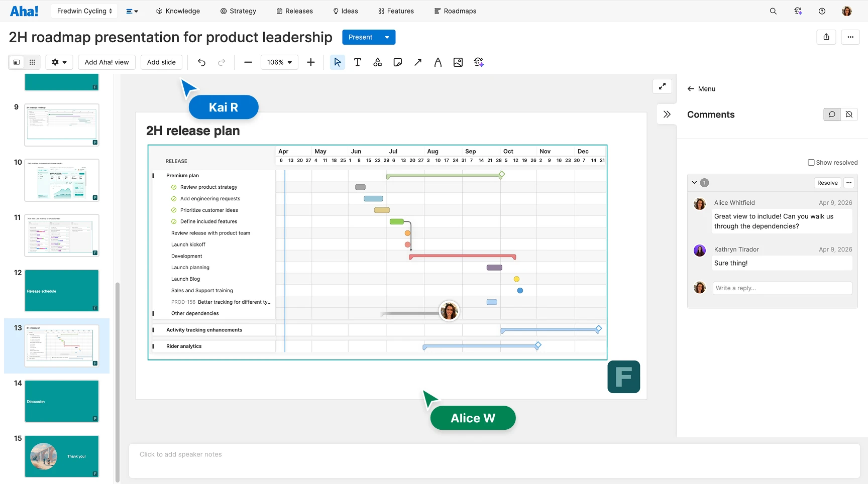Open the zoom percentage dropdown
Screen dimensions: 868x484
click(x=279, y=62)
